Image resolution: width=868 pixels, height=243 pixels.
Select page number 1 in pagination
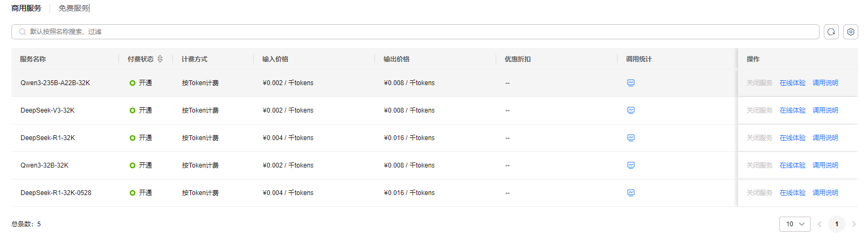[837, 224]
